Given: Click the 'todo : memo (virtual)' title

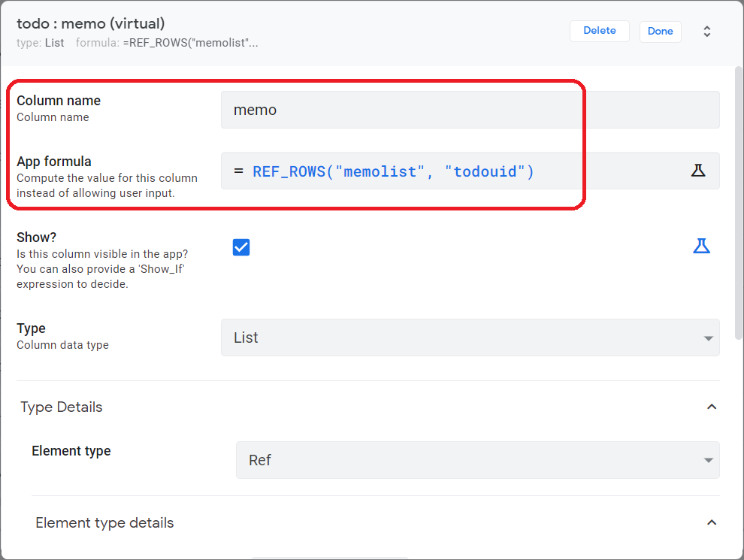Looking at the screenshot, I should (91, 24).
